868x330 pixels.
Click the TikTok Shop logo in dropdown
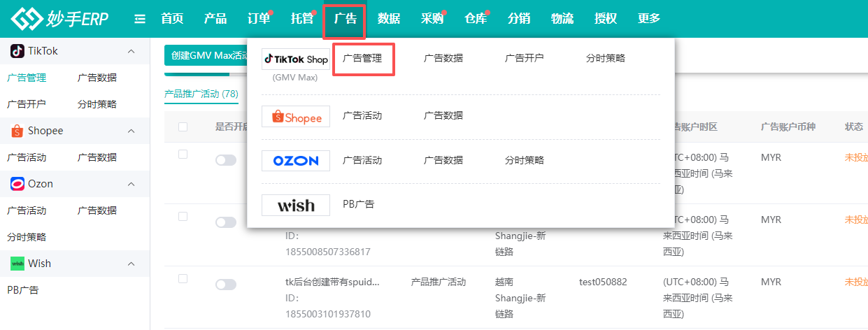coord(296,59)
